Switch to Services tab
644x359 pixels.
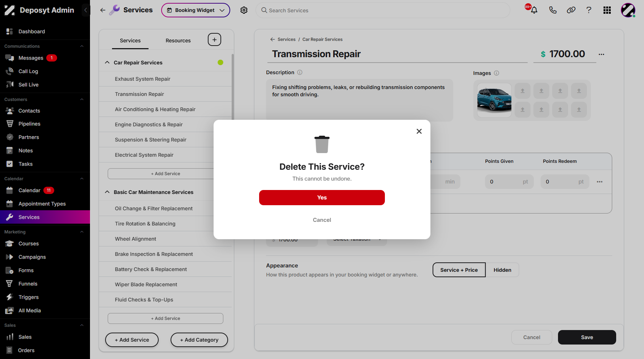[130, 41]
